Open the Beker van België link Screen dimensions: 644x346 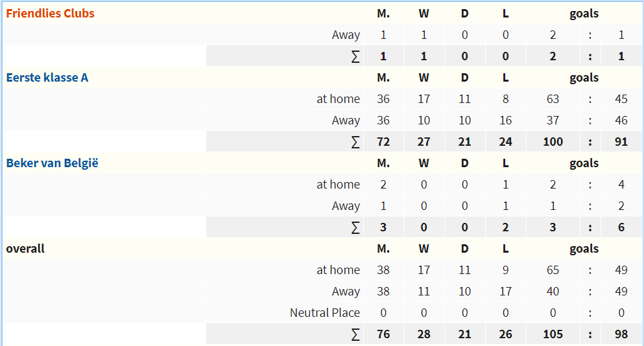point(52,163)
